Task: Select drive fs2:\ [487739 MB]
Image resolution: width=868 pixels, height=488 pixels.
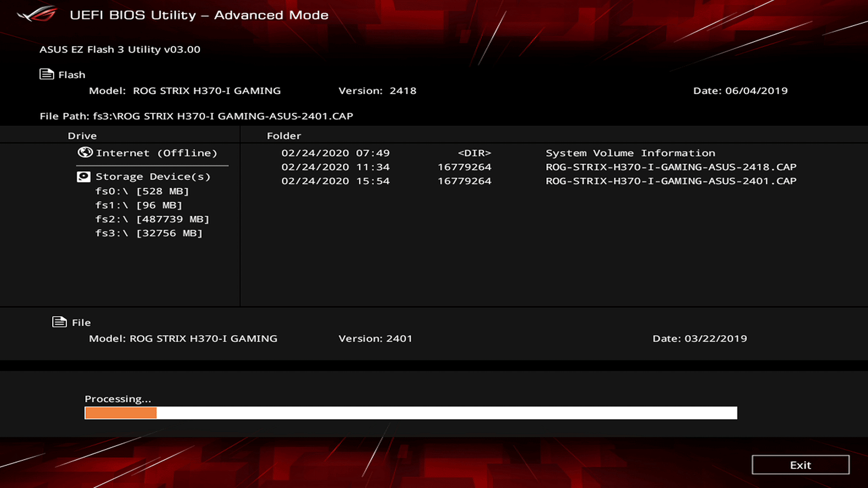Action: click(x=152, y=219)
